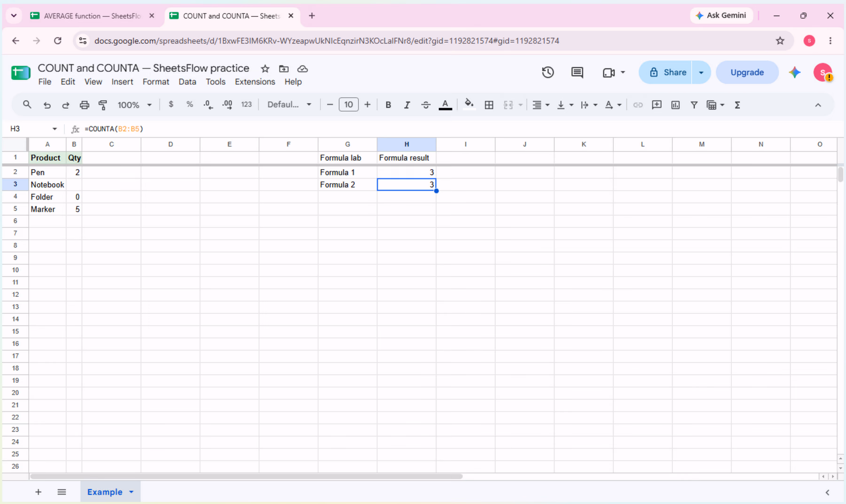
Task: Open the functions sigma menu
Action: [737, 105]
